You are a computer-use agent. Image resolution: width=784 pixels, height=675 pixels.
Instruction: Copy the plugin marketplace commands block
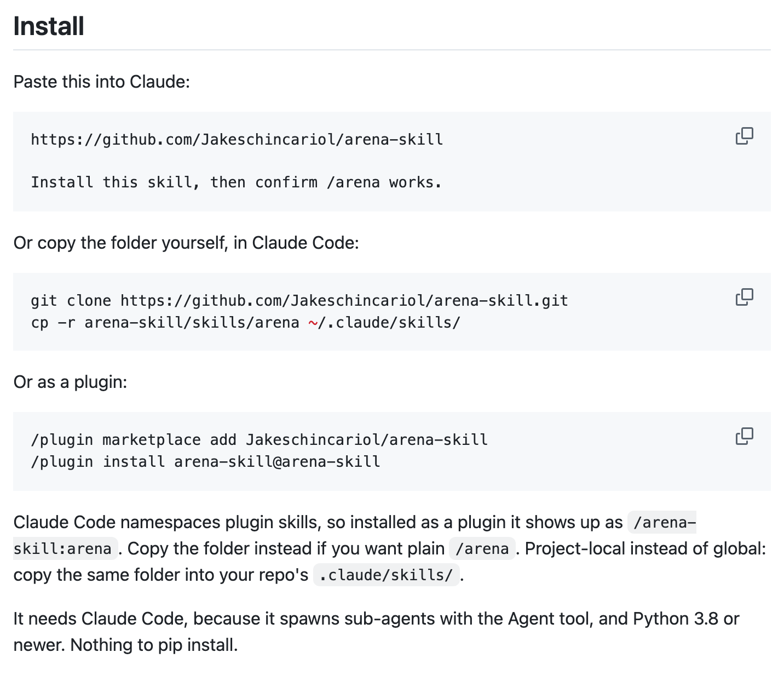coord(744,436)
